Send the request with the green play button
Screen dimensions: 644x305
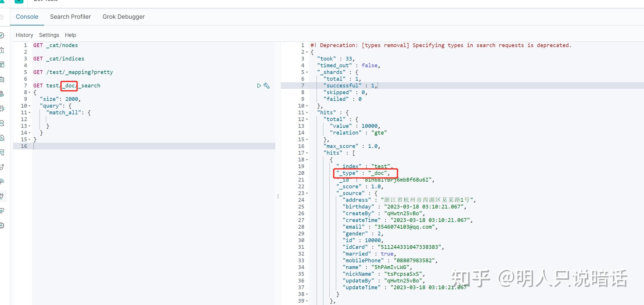click(x=259, y=86)
